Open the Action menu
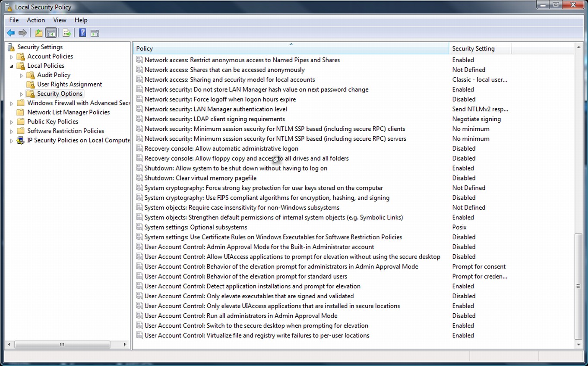Image resolution: width=588 pixels, height=366 pixels. (35, 20)
